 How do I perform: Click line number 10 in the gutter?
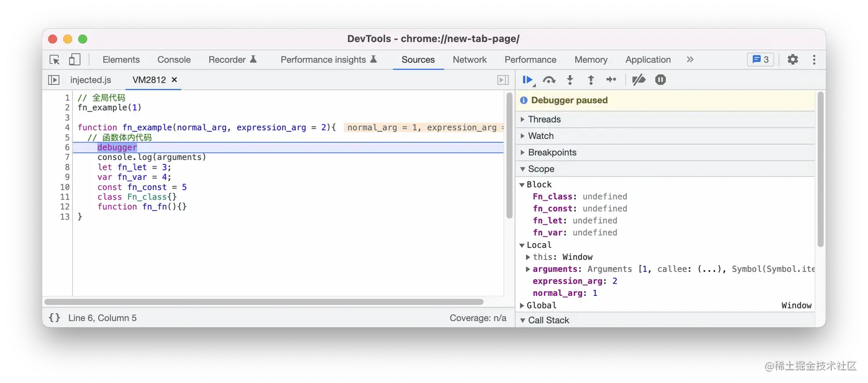(x=65, y=187)
